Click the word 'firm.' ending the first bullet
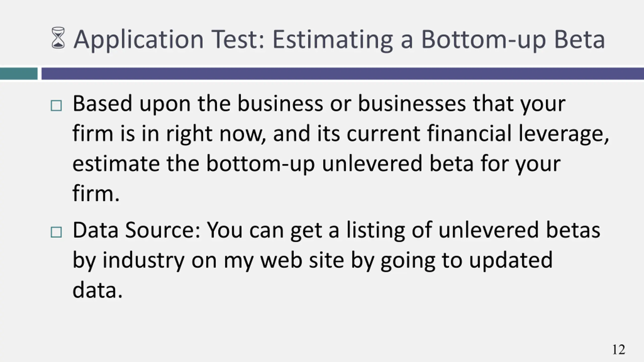The image size is (644, 362). [x=96, y=193]
